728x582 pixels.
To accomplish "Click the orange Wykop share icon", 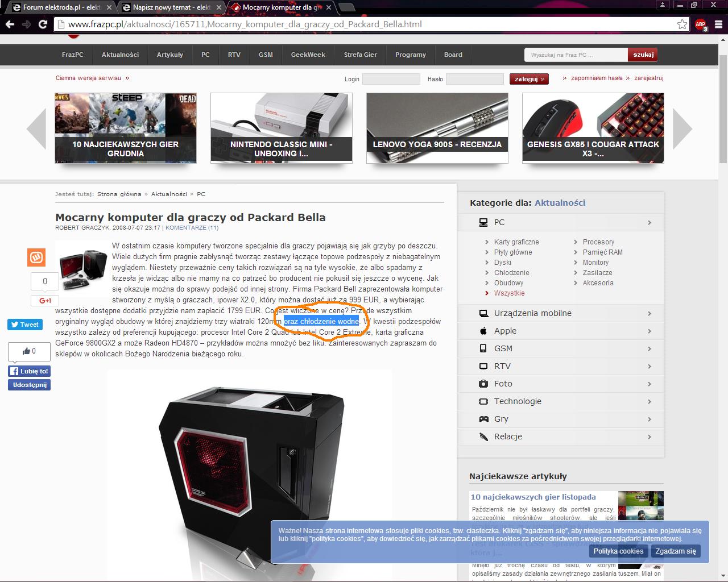I will 36,257.
